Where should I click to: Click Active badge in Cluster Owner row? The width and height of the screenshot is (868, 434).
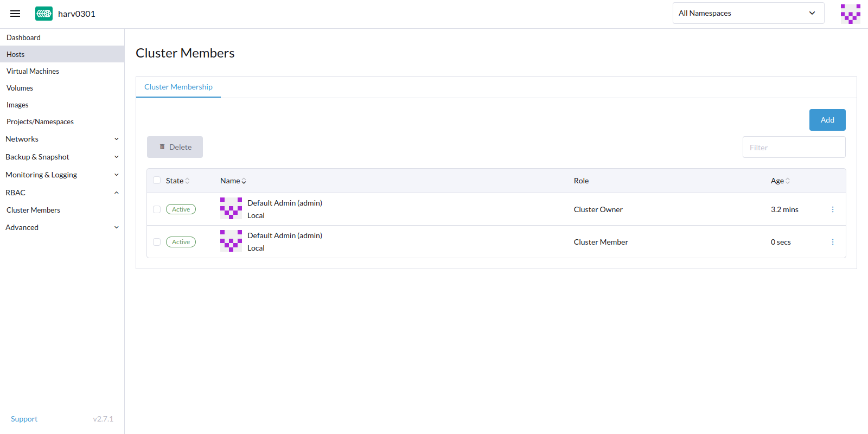181,209
